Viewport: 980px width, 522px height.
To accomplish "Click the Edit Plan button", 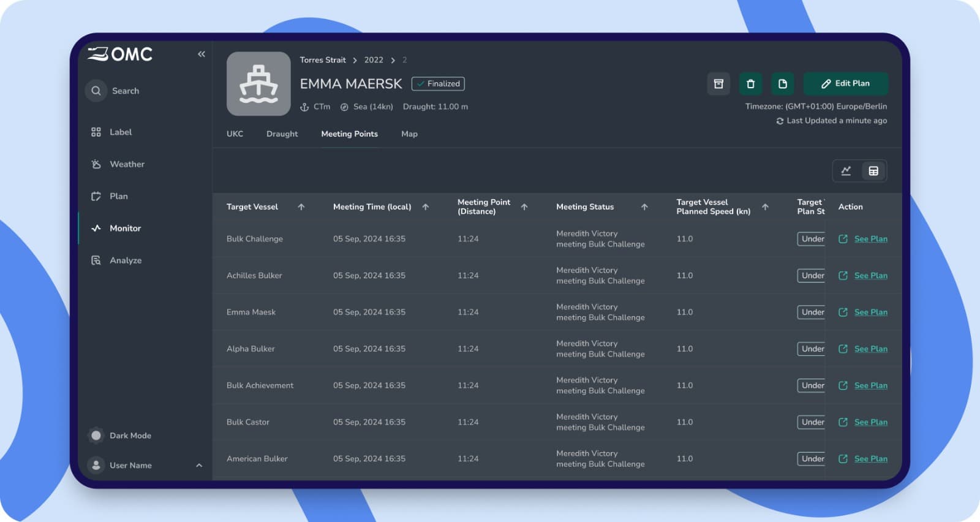I will coord(846,84).
